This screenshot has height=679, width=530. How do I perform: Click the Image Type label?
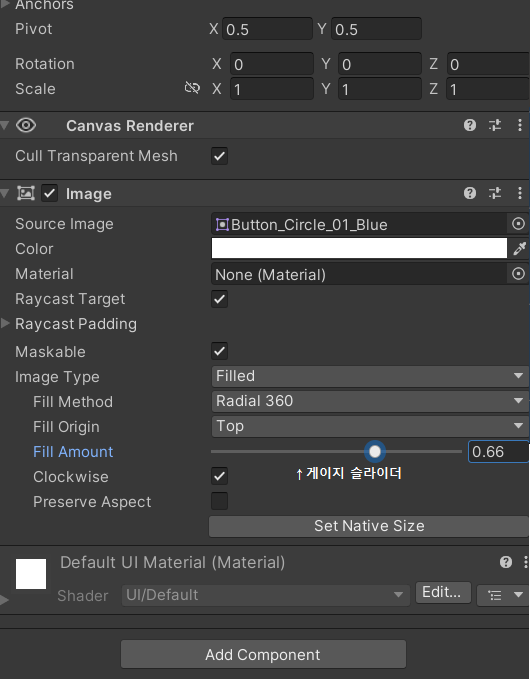point(57,377)
